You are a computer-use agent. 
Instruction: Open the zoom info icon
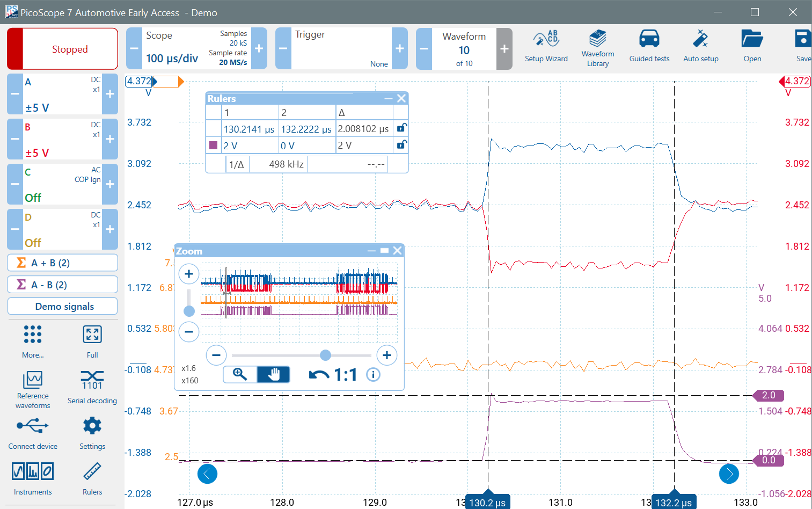coord(373,375)
